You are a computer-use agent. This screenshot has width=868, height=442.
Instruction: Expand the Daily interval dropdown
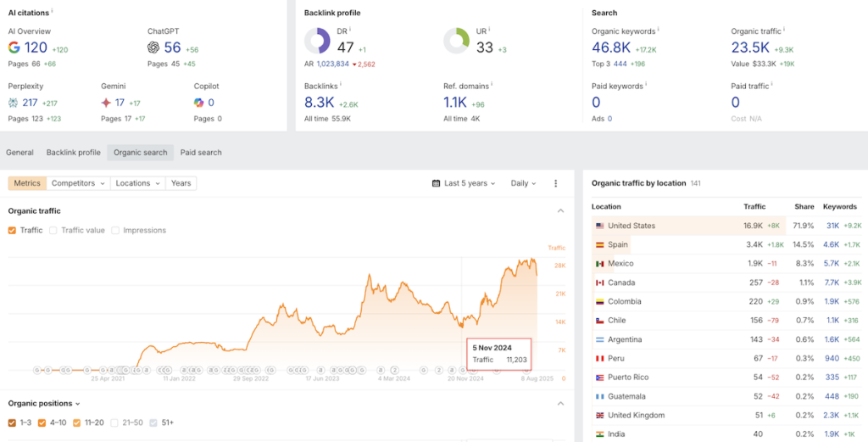(x=525, y=183)
